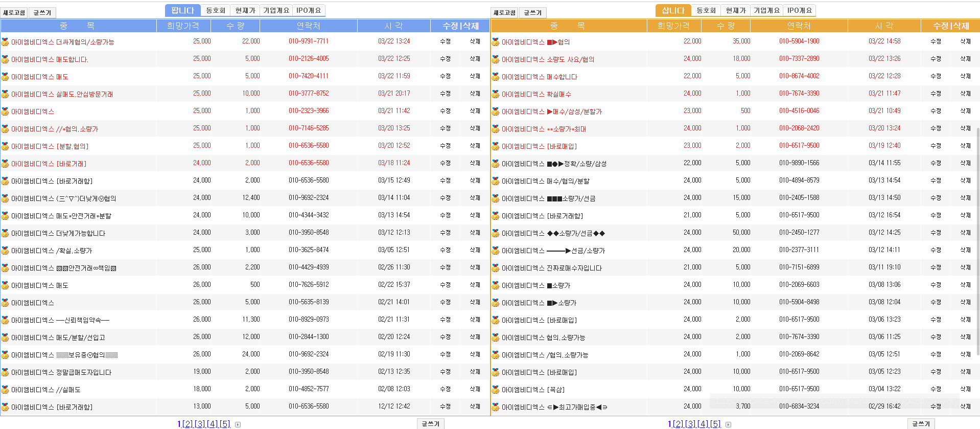This screenshot has height=429, width=980.
Task: Go to page 5 in sell panel
Action: click(225, 424)
